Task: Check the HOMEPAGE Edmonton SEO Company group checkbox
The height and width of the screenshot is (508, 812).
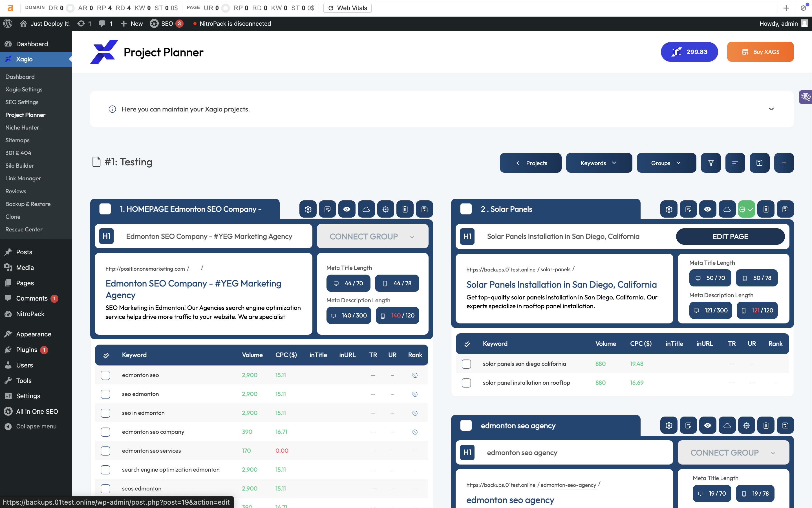Action: pos(105,209)
